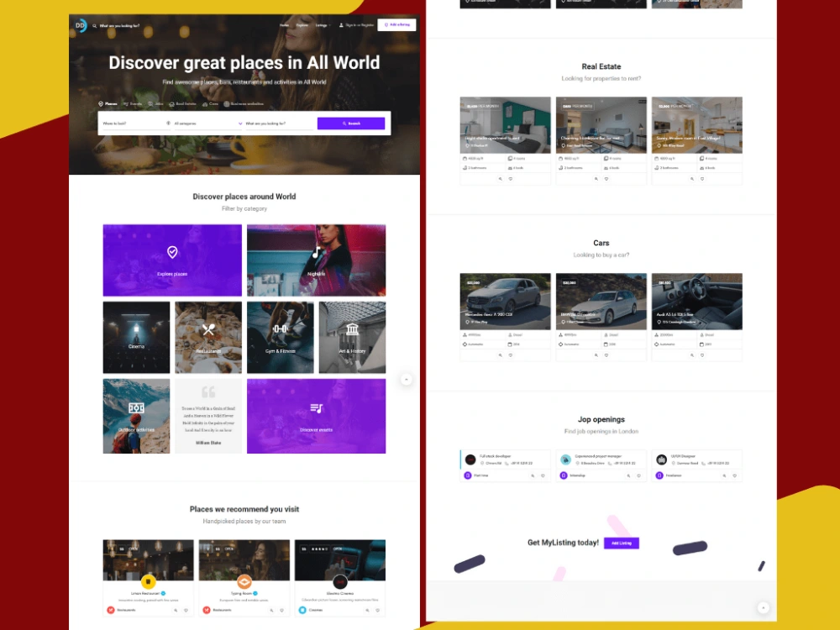Quick view the Mercedes-Benz car listing

pyautogui.click(x=501, y=355)
